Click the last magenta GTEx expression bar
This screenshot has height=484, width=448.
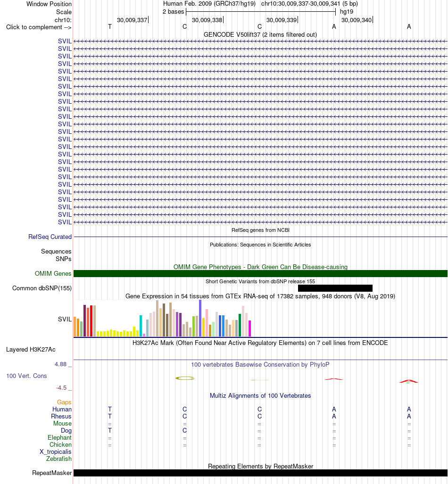point(249,328)
